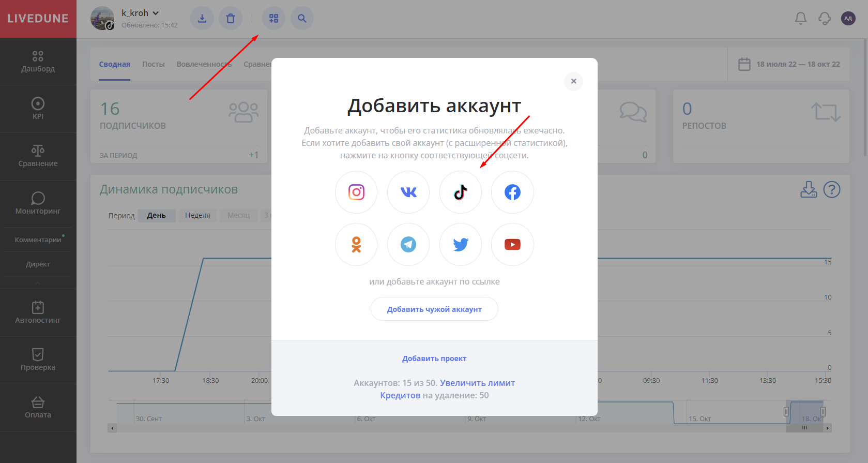
Task: Download the Динамика подписчиков chart
Action: tap(809, 190)
